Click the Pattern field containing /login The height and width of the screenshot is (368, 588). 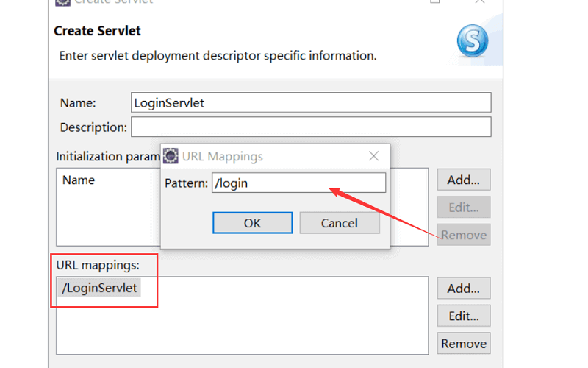pyautogui.click(x=298, y=183)
